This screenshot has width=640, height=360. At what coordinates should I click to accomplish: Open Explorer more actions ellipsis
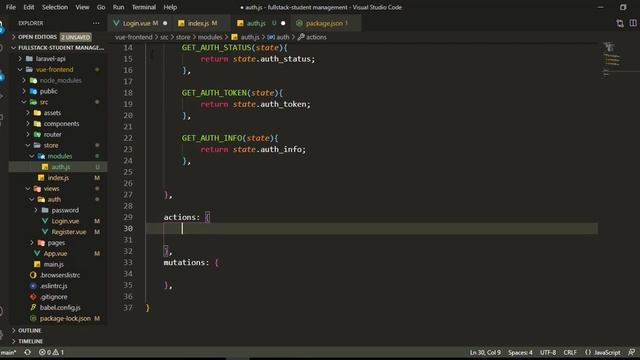(x=96, y=23)
